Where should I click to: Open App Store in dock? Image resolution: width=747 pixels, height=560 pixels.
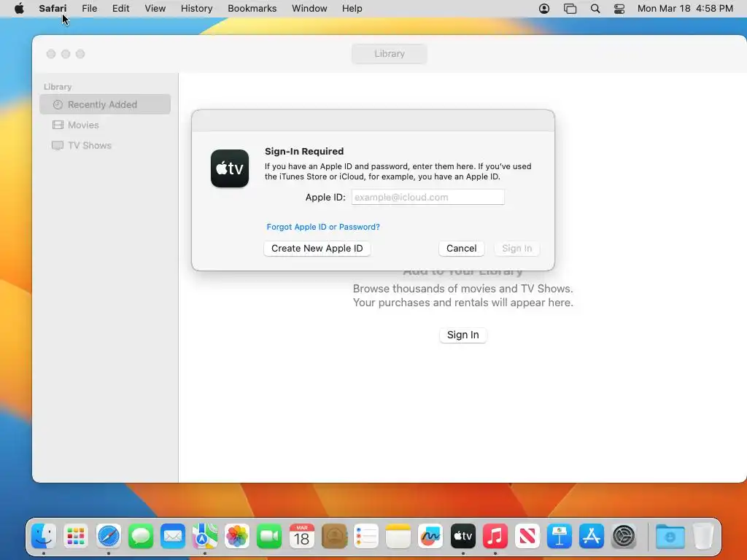click(591, 536)
